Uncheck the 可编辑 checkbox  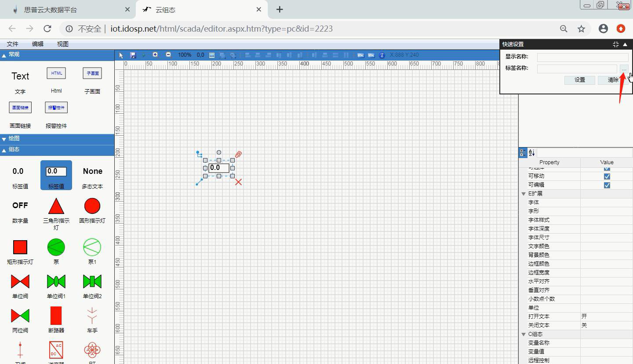tap(607, 185)
